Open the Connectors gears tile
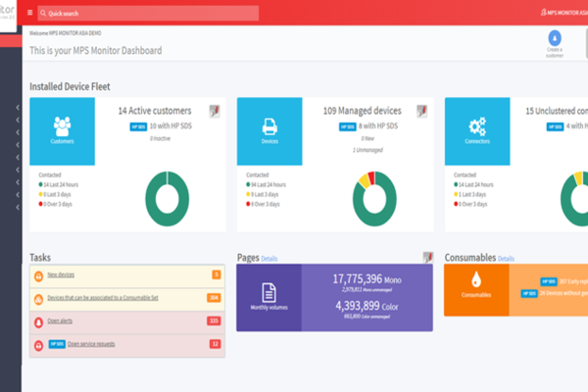The width and height of the screenshot is (588, 392). tap(477, 130)
